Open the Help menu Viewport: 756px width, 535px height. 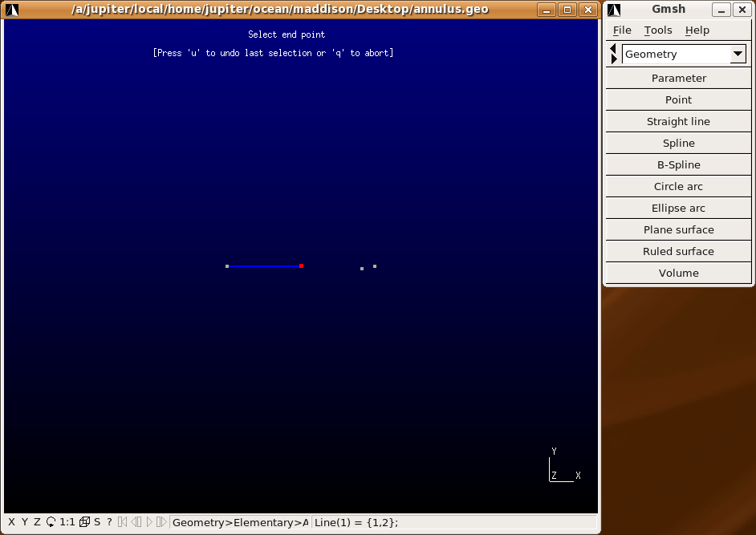click(697, 30)
